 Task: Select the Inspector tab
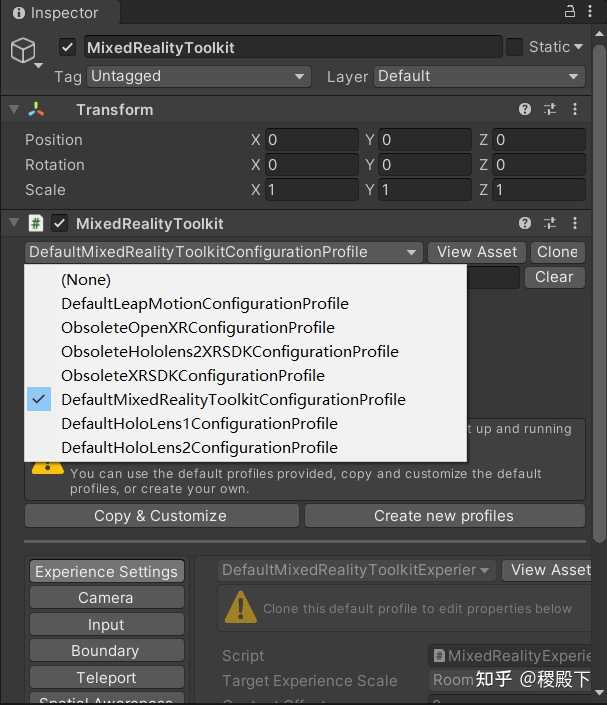click(60, 13)
